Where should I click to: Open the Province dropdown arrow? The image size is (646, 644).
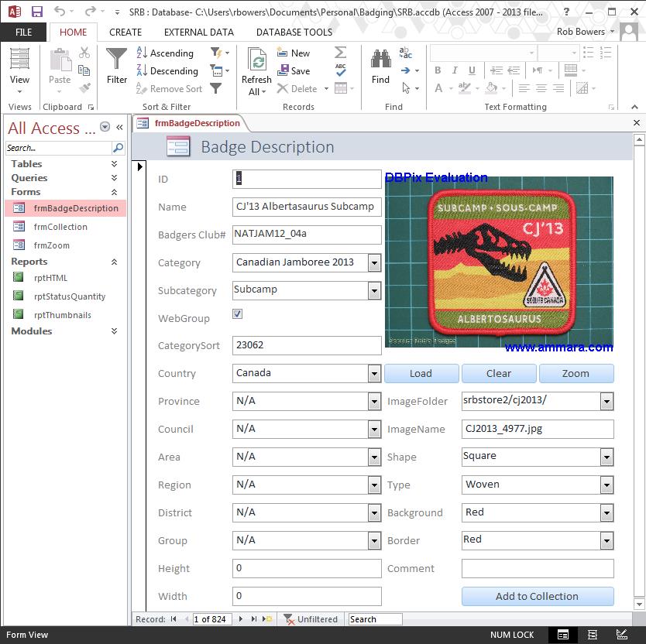pyautogui.click(x=374, y=402)
